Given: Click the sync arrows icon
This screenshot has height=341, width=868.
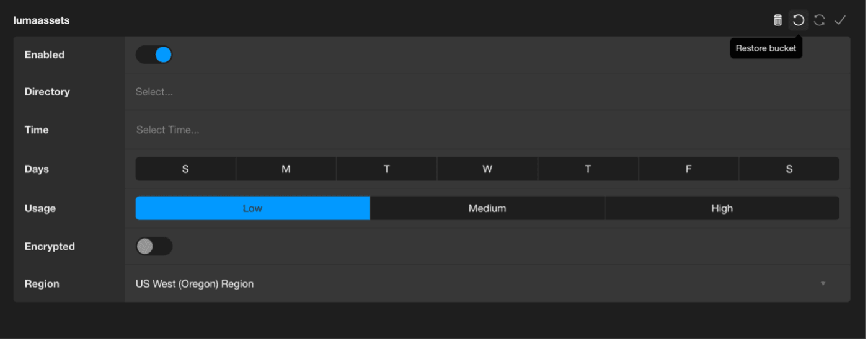Looking at the screenshot, I should (x=819, y=20).
